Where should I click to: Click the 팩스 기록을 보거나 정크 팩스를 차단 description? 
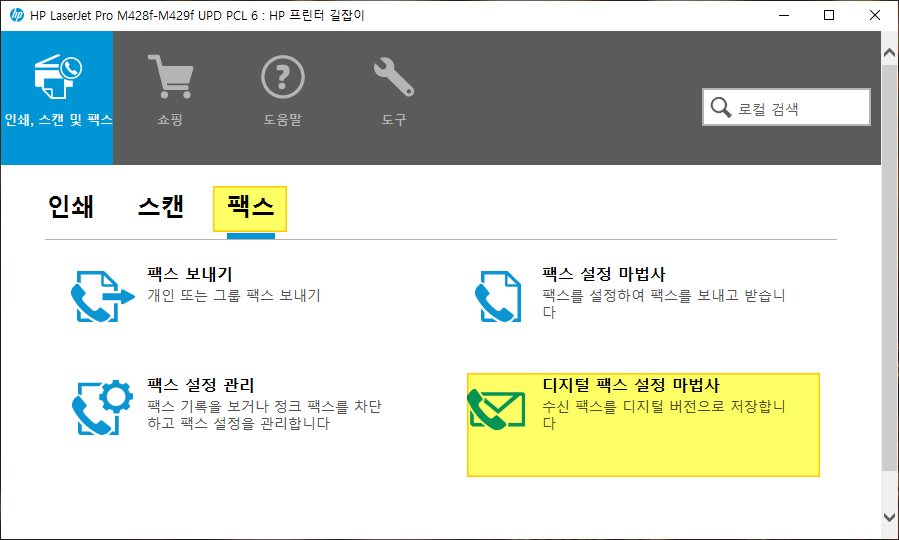tap(264, 415)
